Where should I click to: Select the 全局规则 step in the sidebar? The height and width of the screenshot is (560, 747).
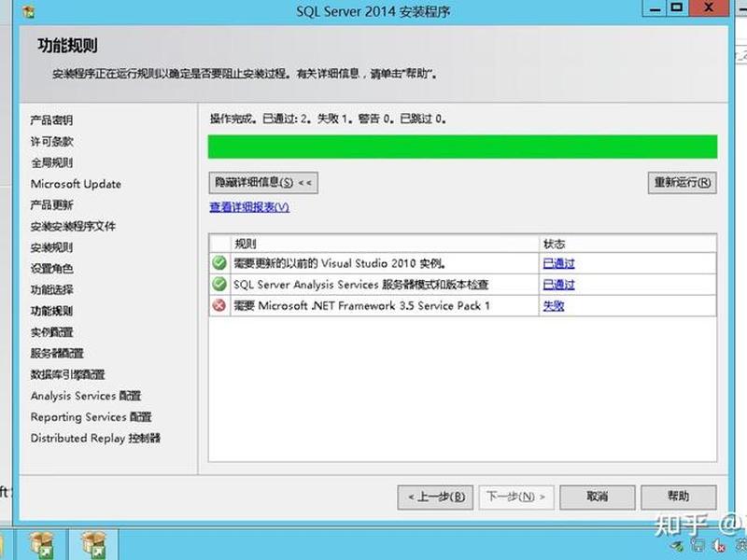51,162
